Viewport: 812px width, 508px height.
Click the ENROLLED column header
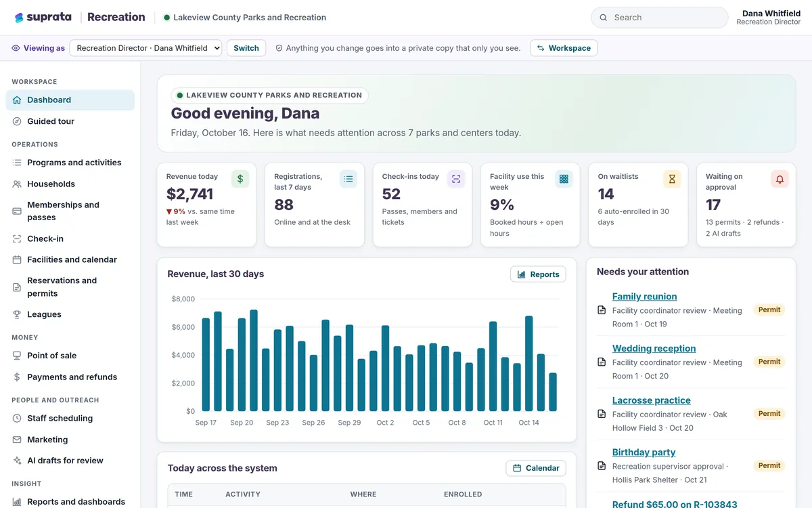click(463, 494)
